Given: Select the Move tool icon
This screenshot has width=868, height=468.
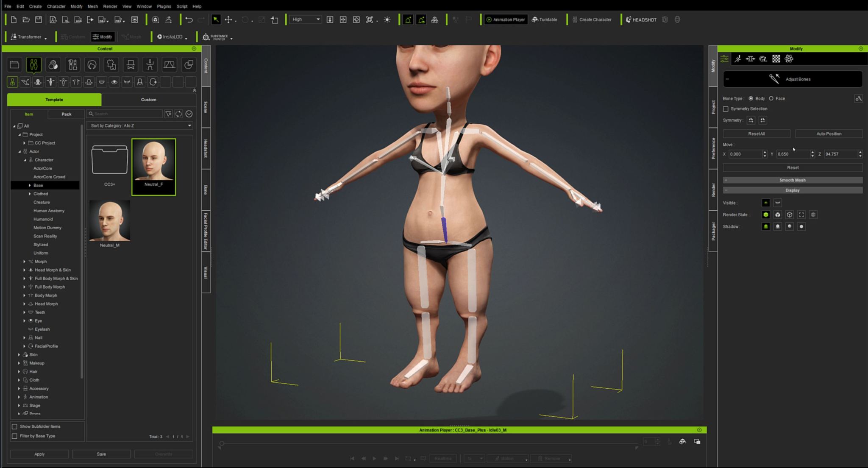Looking at the screenshot, I should (228, 19).
